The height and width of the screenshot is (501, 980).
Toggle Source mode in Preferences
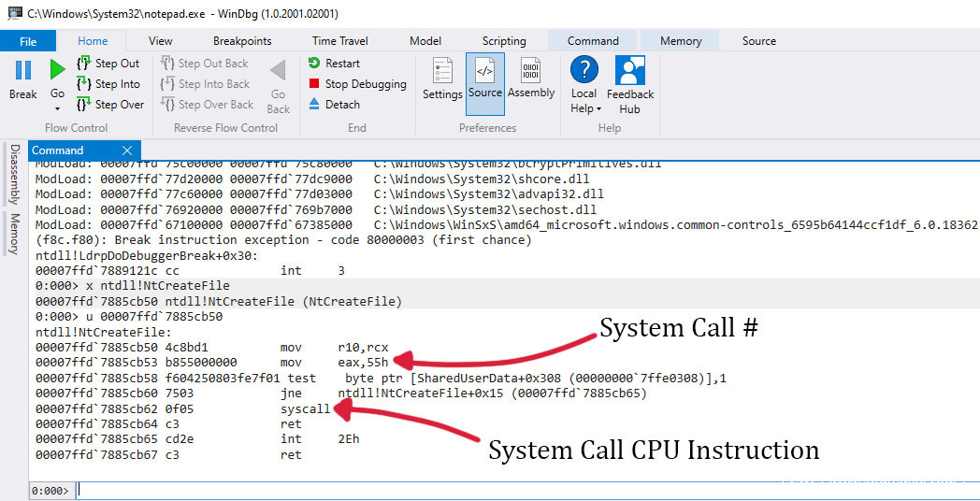485,78
